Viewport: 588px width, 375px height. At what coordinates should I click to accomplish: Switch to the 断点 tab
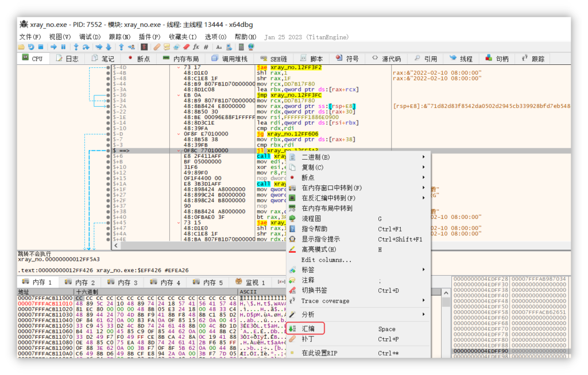coord(139,59)
